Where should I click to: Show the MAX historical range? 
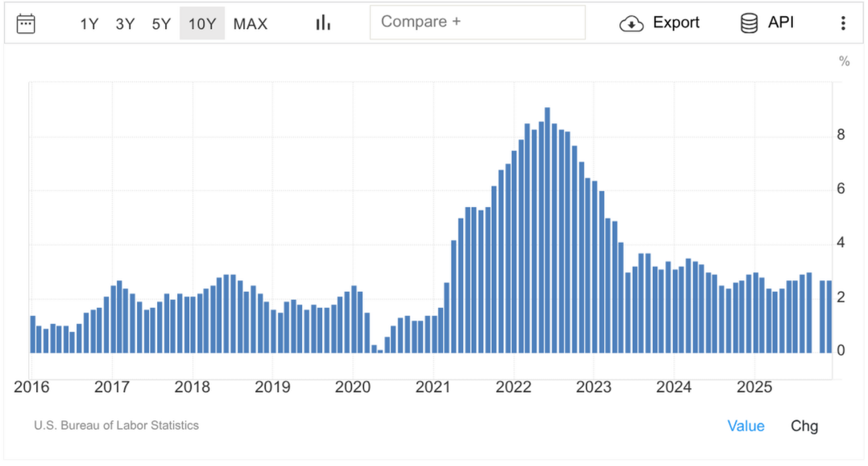tap(250, 24)
